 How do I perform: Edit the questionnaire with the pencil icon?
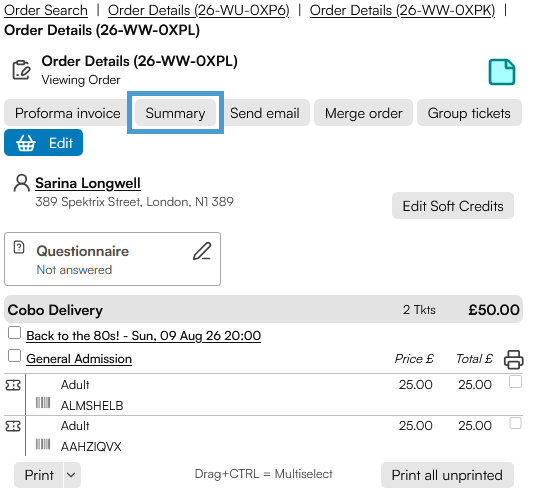click(x=202, y=251)
